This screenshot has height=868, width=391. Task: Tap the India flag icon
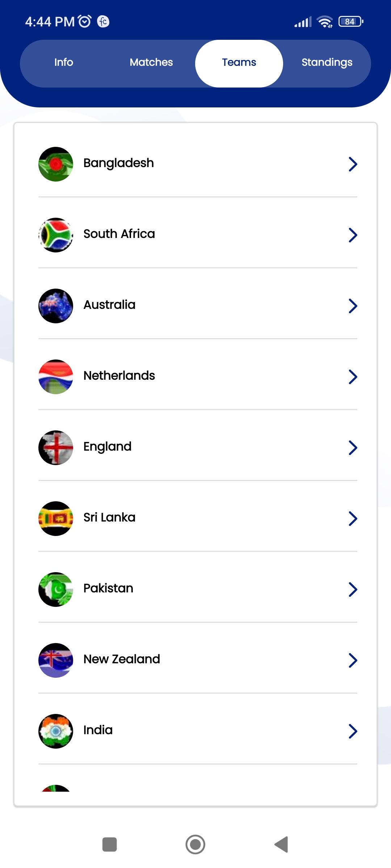[56, 731]
